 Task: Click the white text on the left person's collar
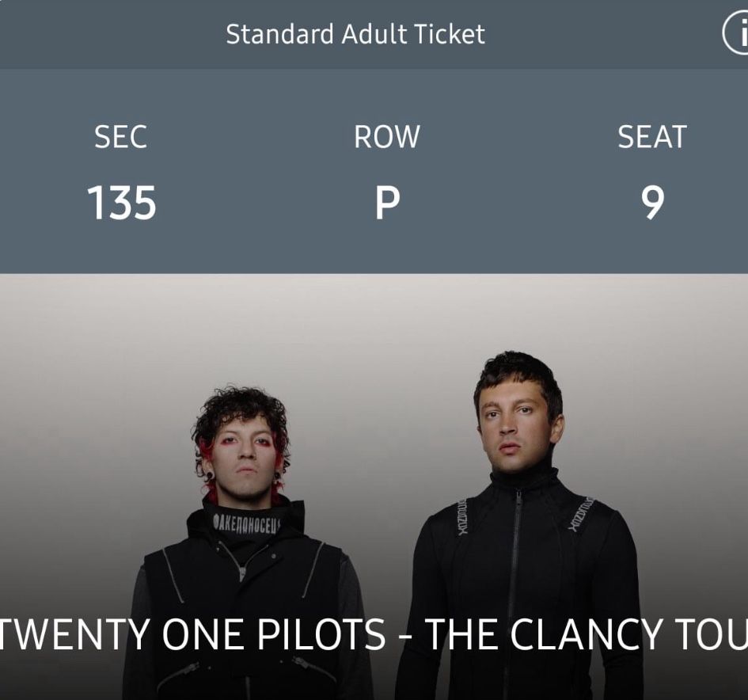coord(247,523)
